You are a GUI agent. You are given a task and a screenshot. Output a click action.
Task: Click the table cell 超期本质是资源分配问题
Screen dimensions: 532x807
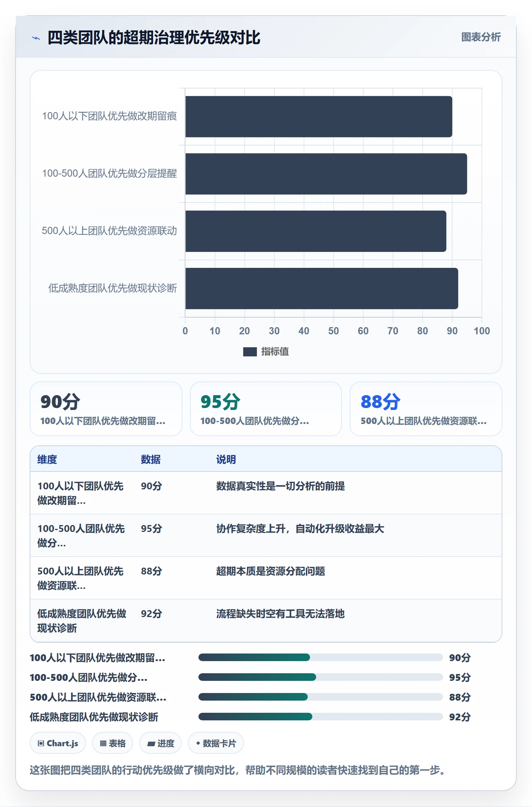coord(271,571)
